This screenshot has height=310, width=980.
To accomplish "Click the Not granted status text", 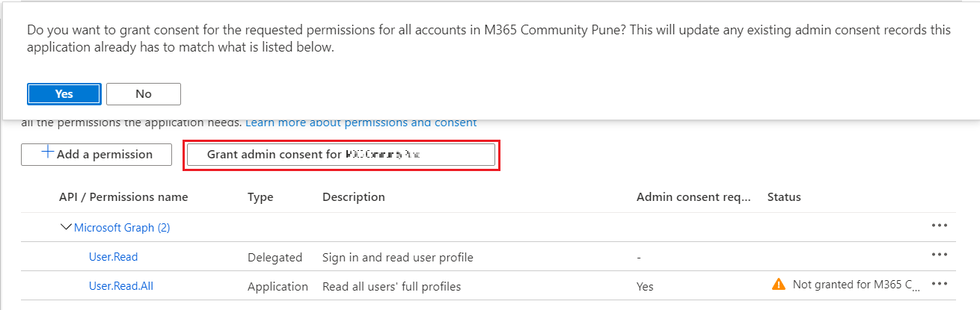I will point(857,285).
